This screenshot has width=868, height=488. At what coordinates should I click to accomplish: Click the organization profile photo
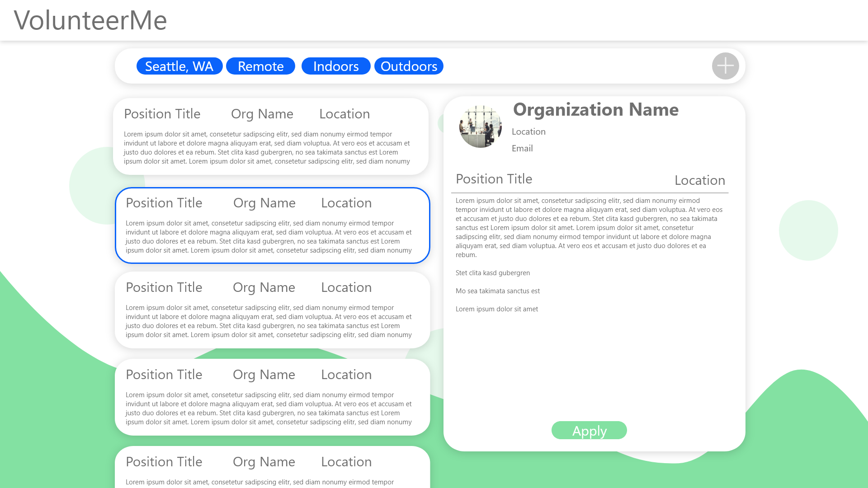480,127
